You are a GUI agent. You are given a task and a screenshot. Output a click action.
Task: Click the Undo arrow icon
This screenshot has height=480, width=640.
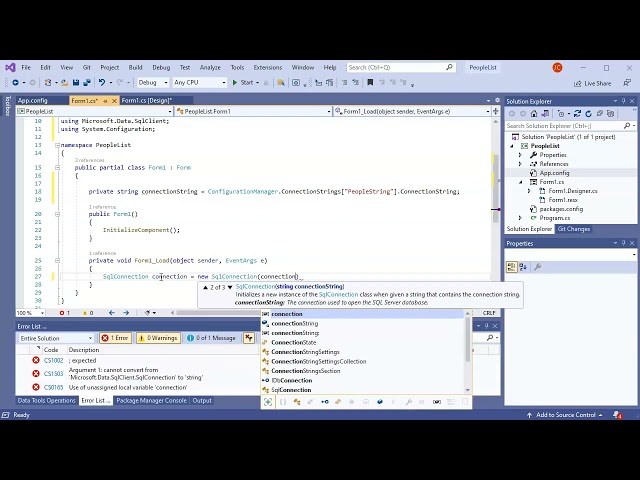(x=102, y=83)
